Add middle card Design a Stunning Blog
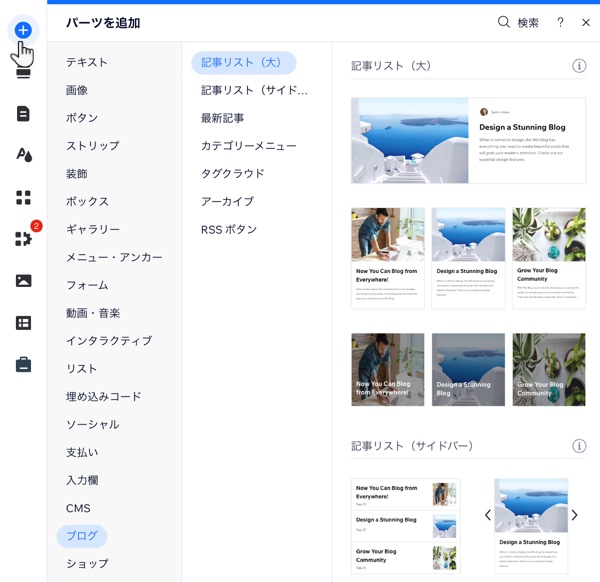 468,258
